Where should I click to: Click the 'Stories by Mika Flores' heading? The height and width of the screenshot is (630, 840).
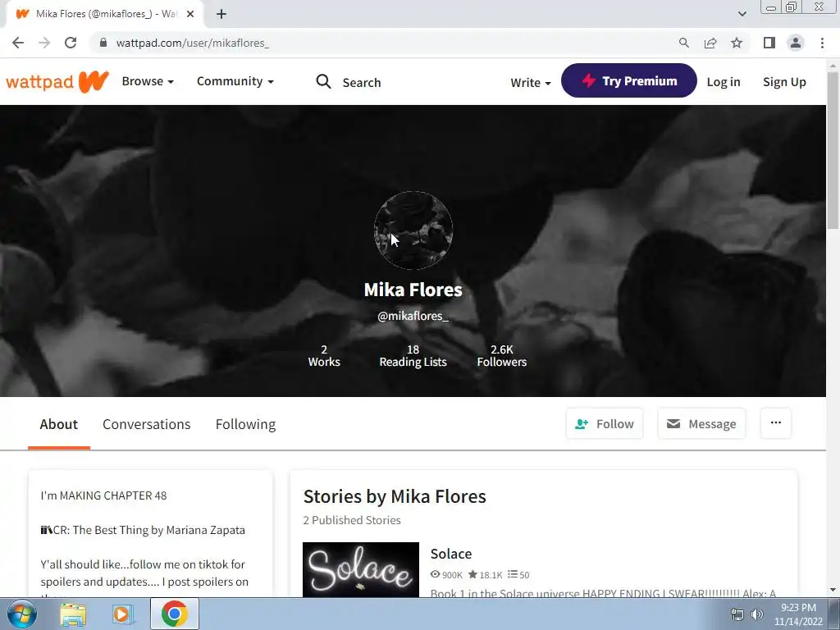[x=395, y=496]
